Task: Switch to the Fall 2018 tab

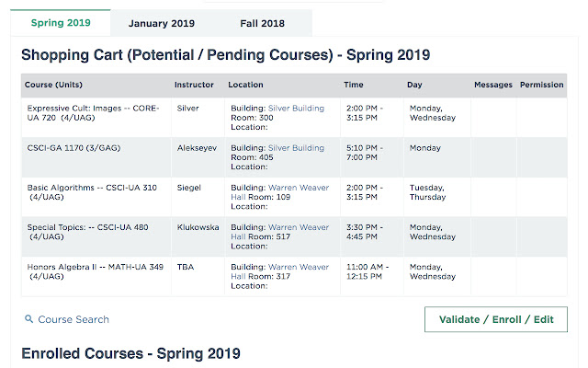Action: [x=262, y=23]
